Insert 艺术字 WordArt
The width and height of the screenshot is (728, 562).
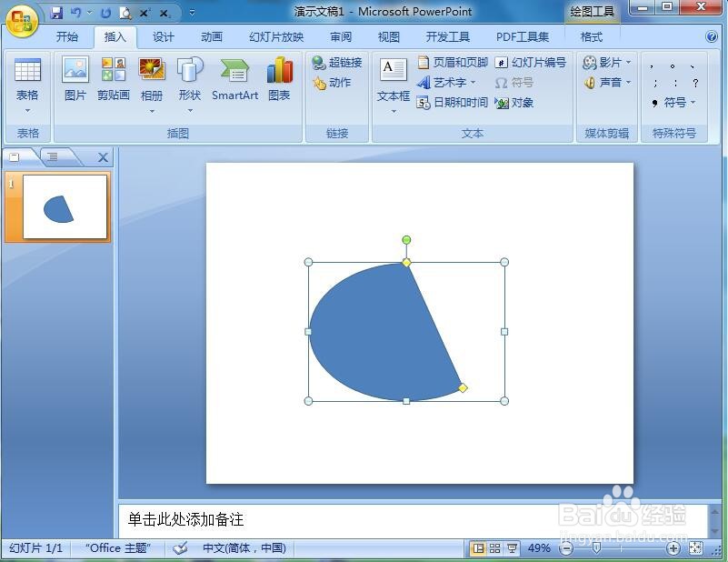pos(442,83)
